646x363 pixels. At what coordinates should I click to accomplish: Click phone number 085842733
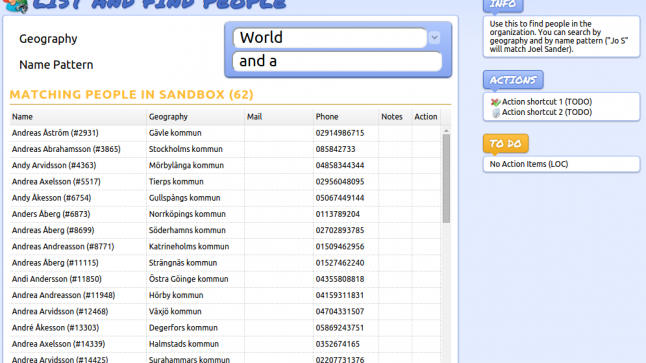point(335,149)
